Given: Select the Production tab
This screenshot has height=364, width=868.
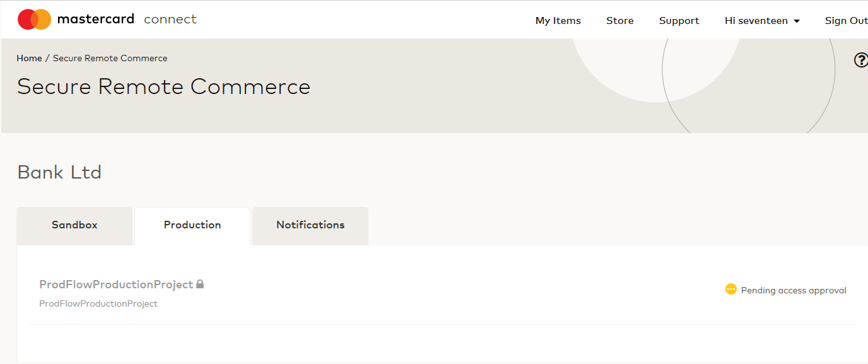Looking at the screenshot, I should pos(192,225).
